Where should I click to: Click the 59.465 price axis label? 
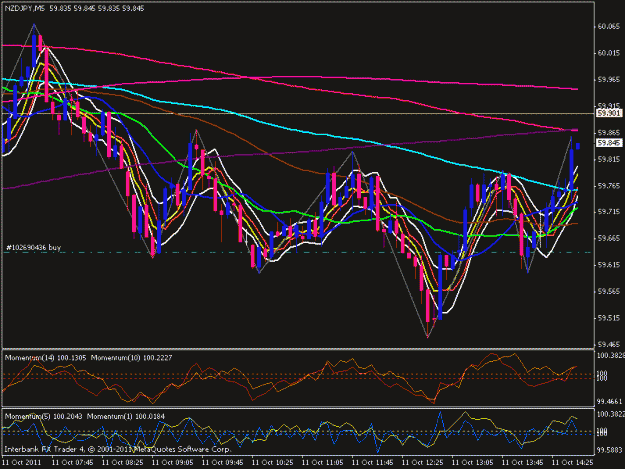[x=609, y=344]
